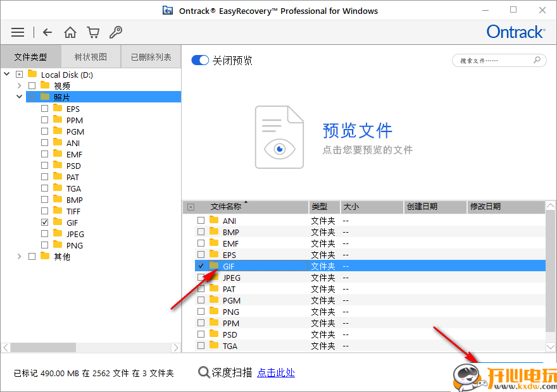
Task: Click the file list scroll down arrow
Action: [x=551, y=346]
